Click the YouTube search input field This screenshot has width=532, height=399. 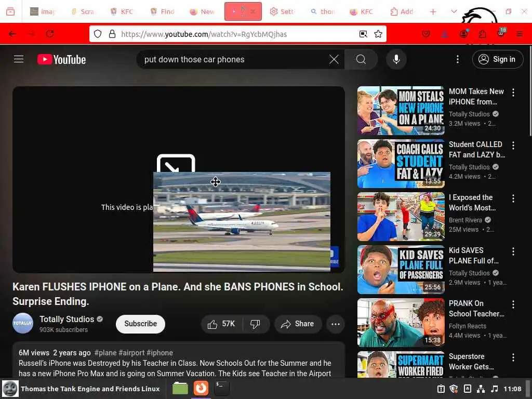pos(234,59)
